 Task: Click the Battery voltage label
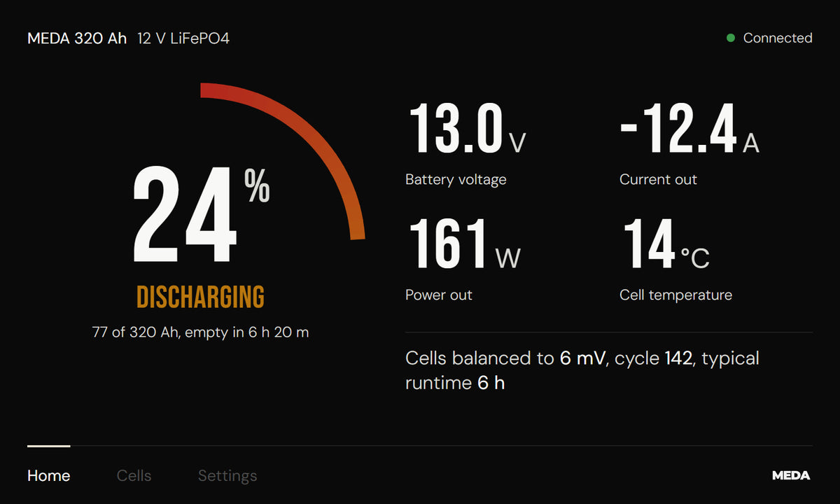pos(456,180)
